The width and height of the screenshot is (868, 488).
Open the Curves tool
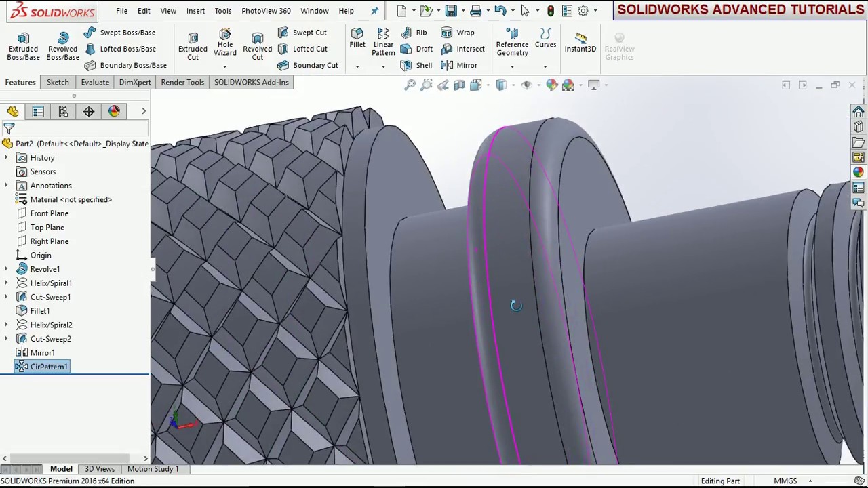[545, 39]
